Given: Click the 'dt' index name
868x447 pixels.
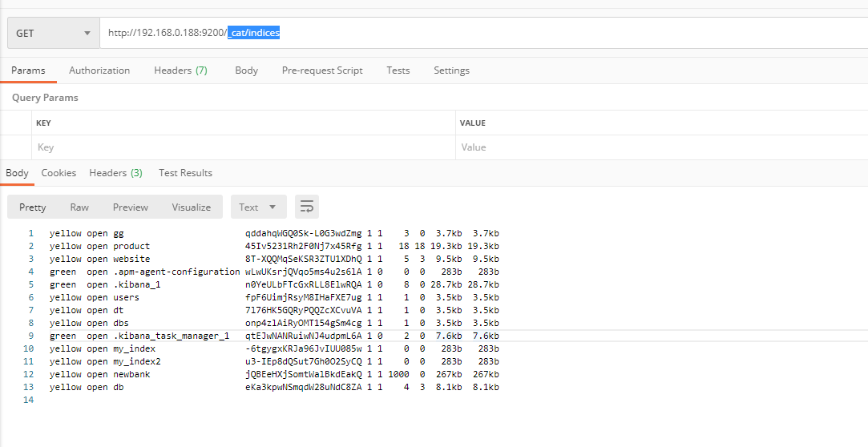Looking at the screenshot, I should click(x=119, y=310).
